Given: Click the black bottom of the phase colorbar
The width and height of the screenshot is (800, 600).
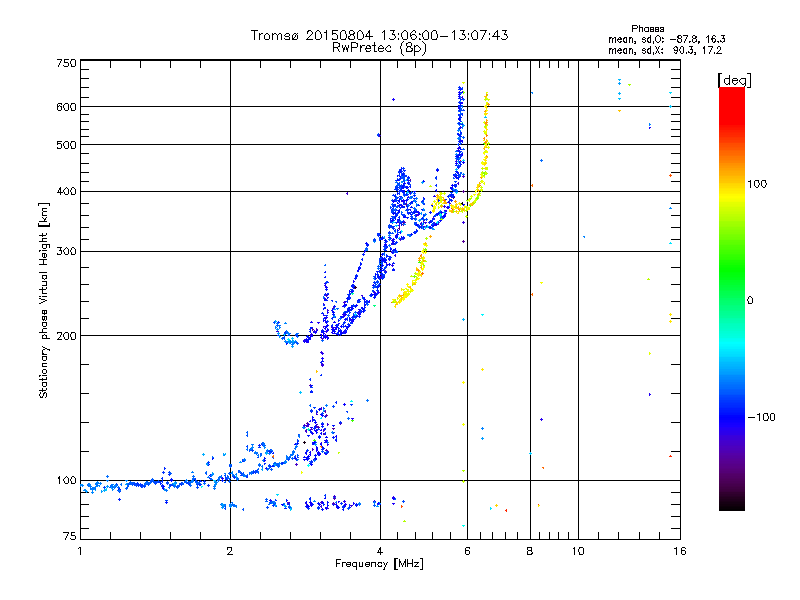Looking at the screenshot, I should (732, 505).
